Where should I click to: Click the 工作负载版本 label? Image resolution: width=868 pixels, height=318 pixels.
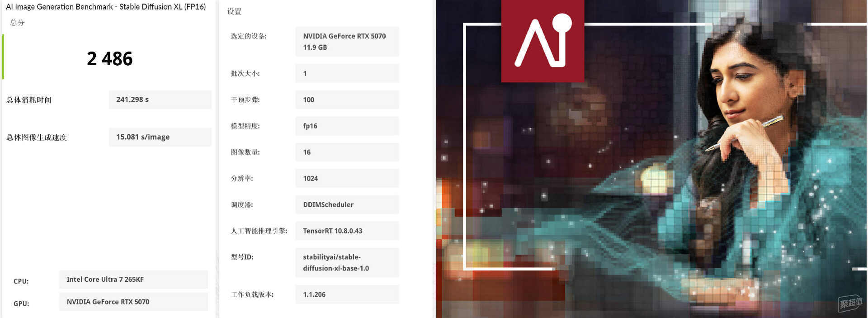click(x=252, y=294)
